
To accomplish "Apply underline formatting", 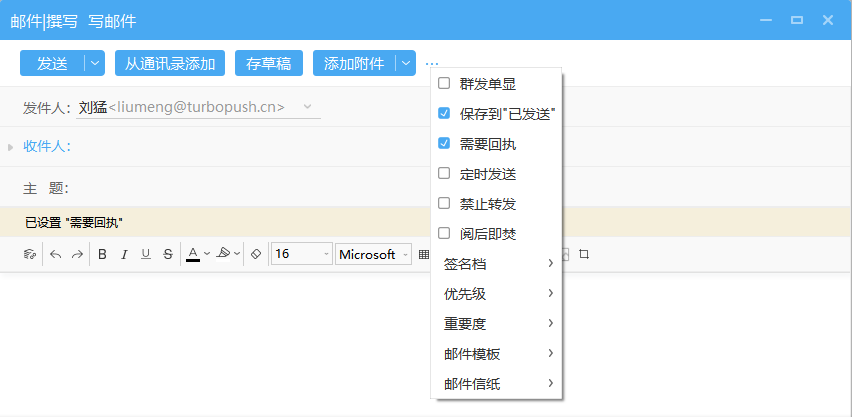I will [146, 254].
